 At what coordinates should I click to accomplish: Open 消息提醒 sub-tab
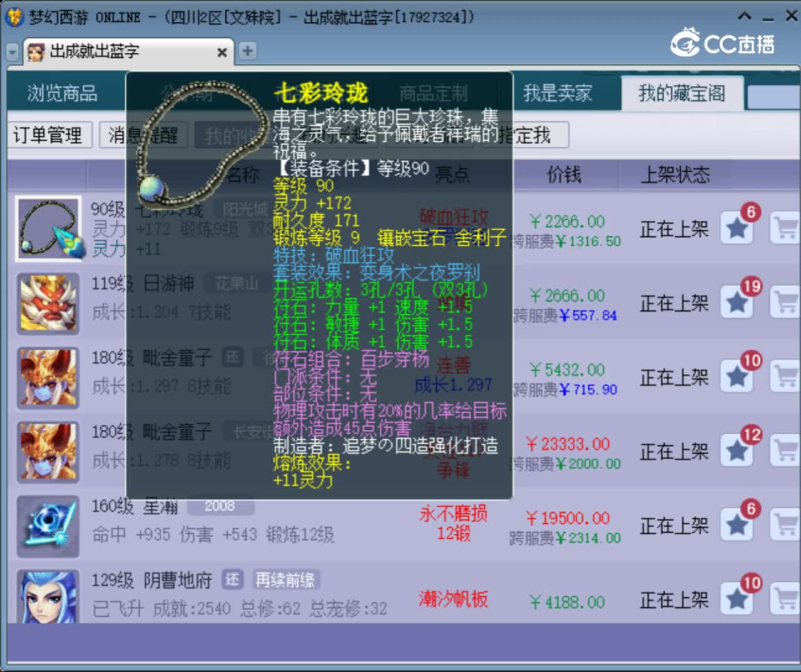point(143,135)
